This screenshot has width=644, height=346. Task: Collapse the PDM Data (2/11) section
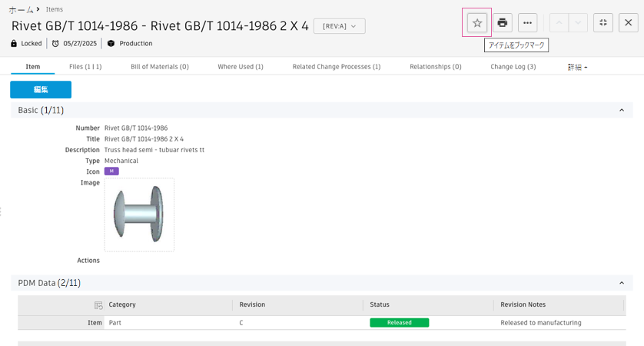click(x=622, y=283)
